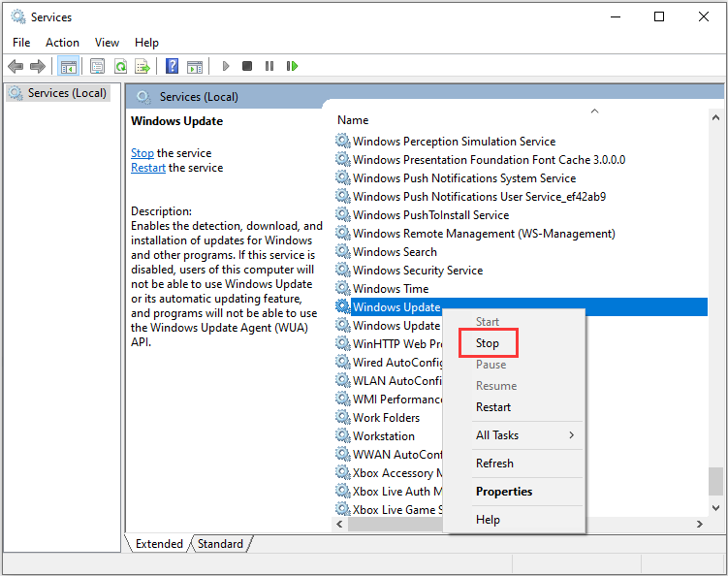The image size is (728, 576).
Task: Select the Xbox Live Auth service row
Action: pyautogui.click(x=397, y=491)
